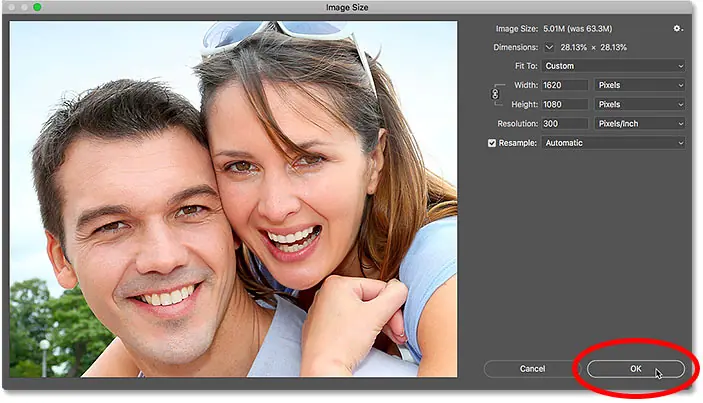Viewport: 703px width, 403px height.
Task: Click the Resolution field showing 300
Action: [x=564, y=124]
